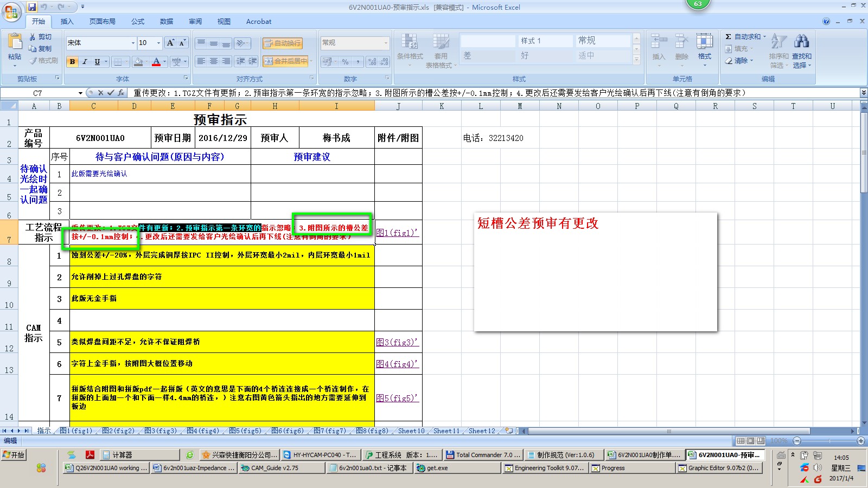Decrease font size with shrink-font icon
The image size is (868, 488).
tap(182, 43)
